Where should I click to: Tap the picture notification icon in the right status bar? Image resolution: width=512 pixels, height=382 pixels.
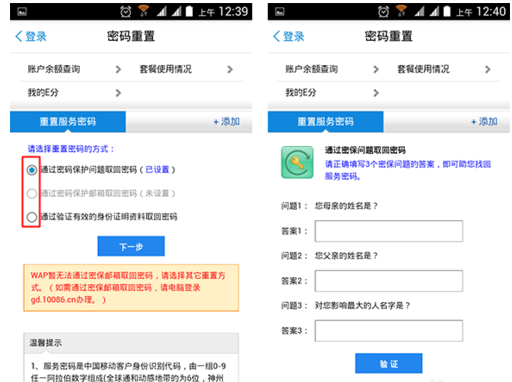coord(280,12)
